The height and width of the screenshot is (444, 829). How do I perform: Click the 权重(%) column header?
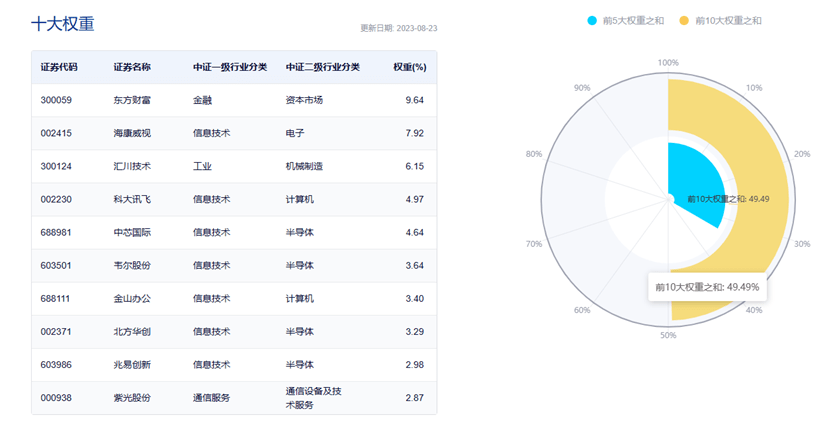point(409,67)
